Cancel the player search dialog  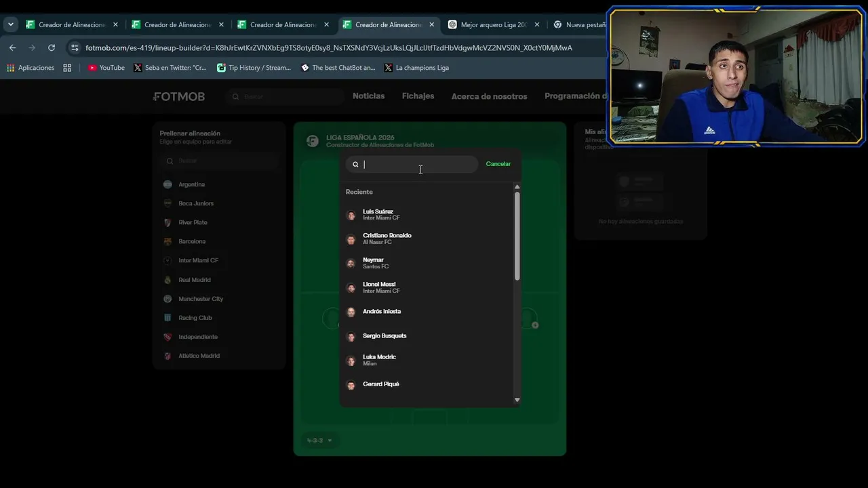498,164
